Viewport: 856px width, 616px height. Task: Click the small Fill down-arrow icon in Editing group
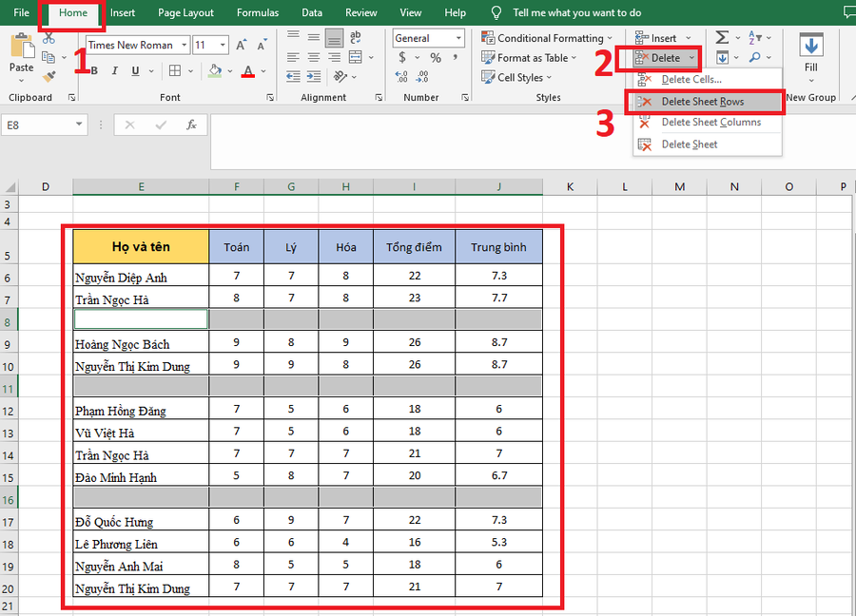click(x=722, y=57)
